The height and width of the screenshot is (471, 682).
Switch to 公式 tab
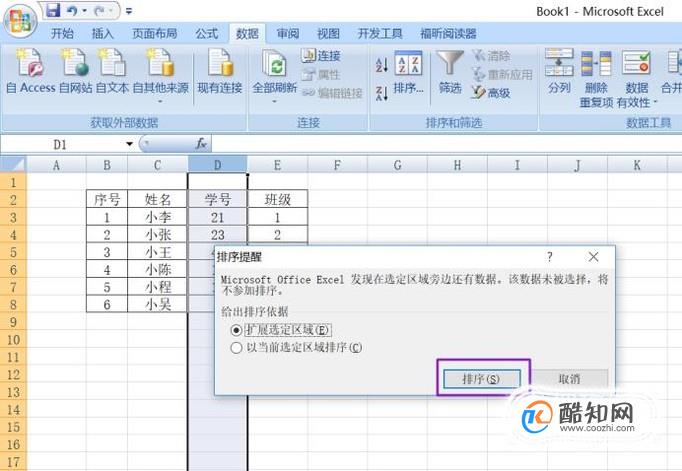pos(207,33)
